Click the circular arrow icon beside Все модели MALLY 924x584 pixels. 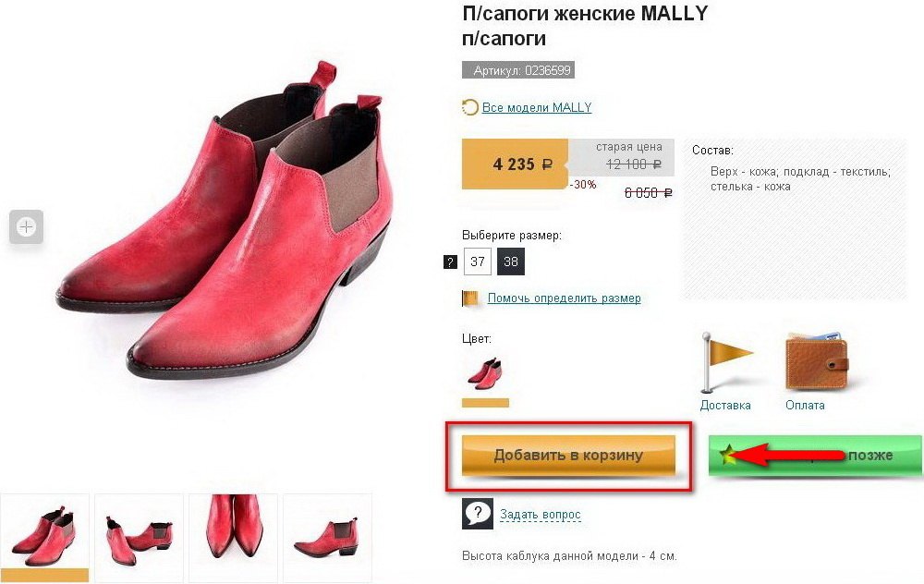[x=469, y=107]
